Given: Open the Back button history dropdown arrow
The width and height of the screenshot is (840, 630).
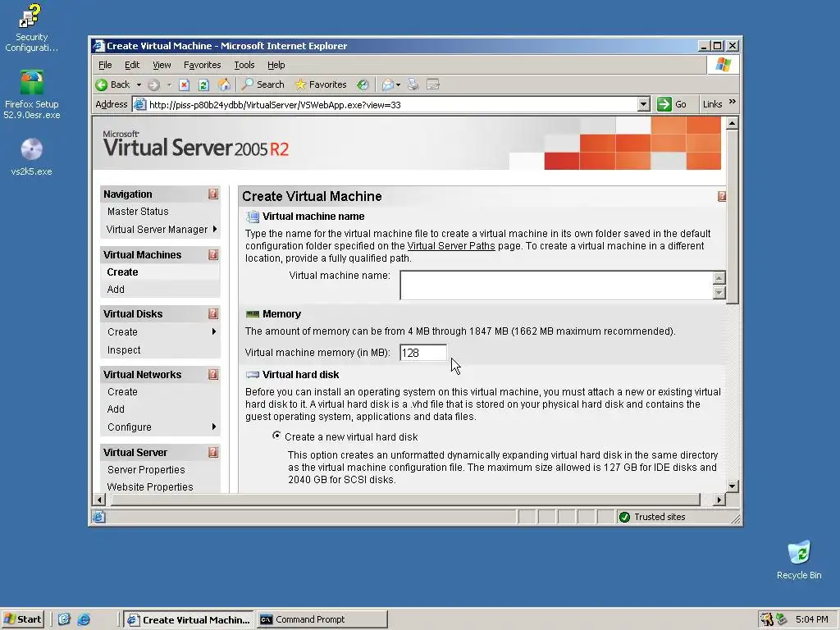Looking at the screenshot, I should point(139,84).
